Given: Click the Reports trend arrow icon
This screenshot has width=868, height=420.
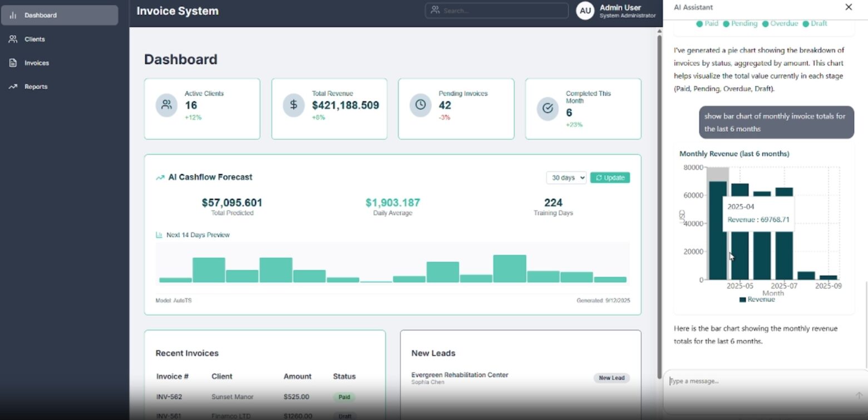Looking at the screenshot, I should point(13,87).
